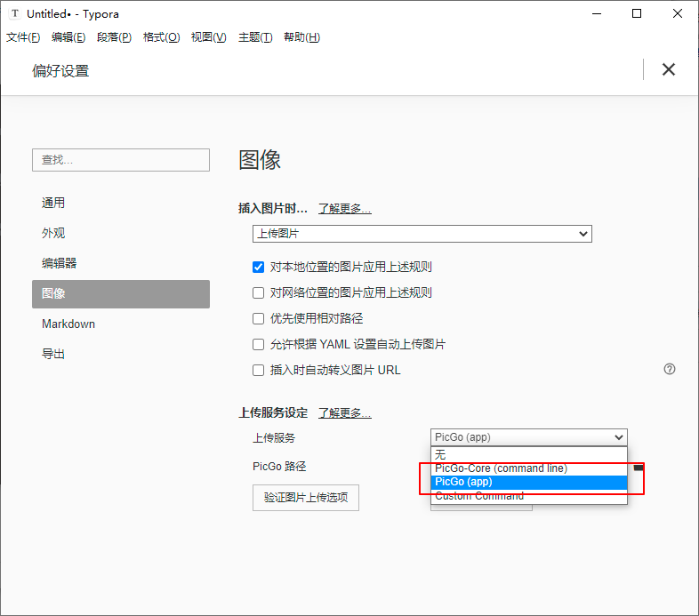Click the 查找 search input field
This screenshot has height=616, width=699.
(x=121, y=160)
